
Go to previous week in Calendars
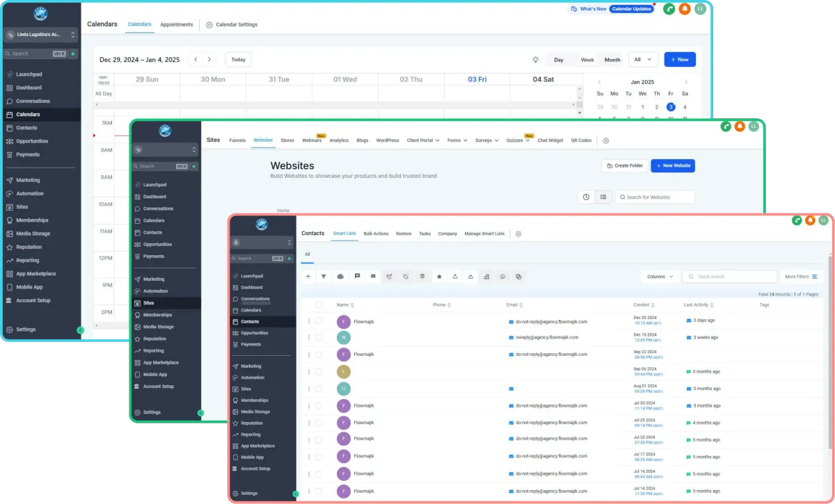[196, 60]
